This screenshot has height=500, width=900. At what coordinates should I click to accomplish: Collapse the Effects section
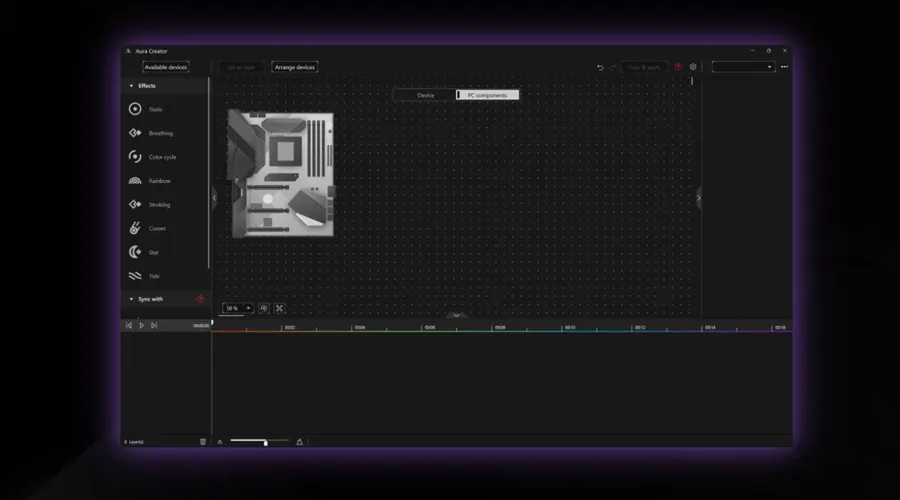click(x=131, y=86)
